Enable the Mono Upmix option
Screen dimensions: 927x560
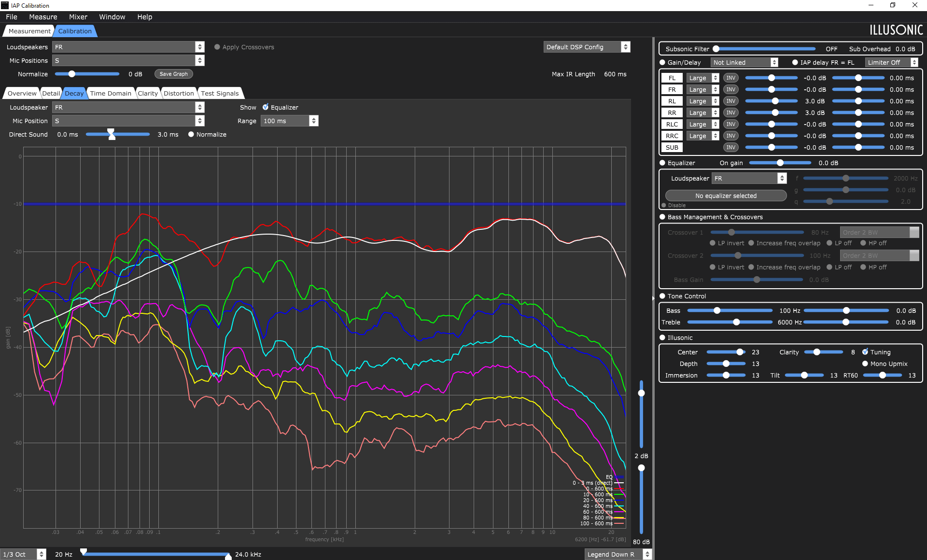(x=865, y=364)
